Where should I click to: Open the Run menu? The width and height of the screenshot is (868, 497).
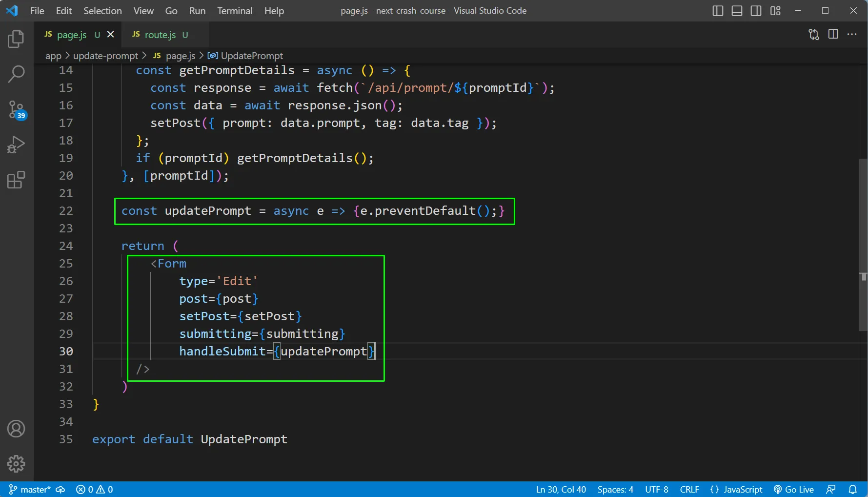(x=197, y=11)
